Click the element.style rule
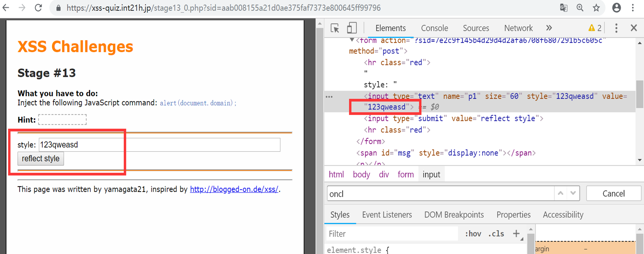 pyautogui.click(x=358, y=250)
